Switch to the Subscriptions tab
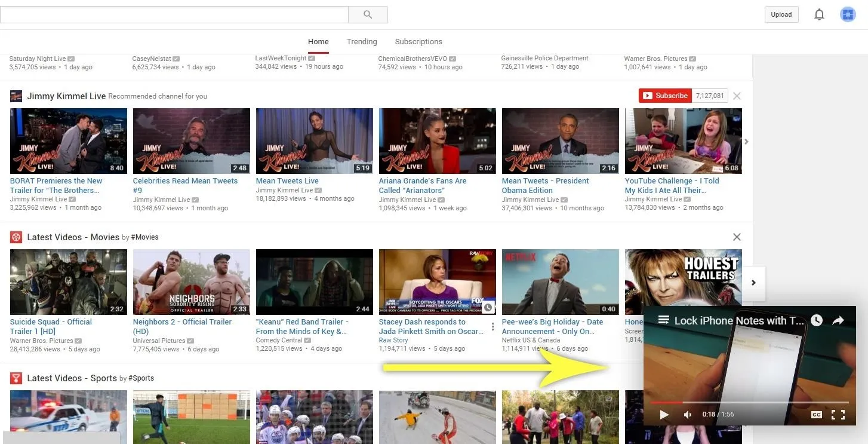Screen dimensions: 868x444 coord(418,42)
